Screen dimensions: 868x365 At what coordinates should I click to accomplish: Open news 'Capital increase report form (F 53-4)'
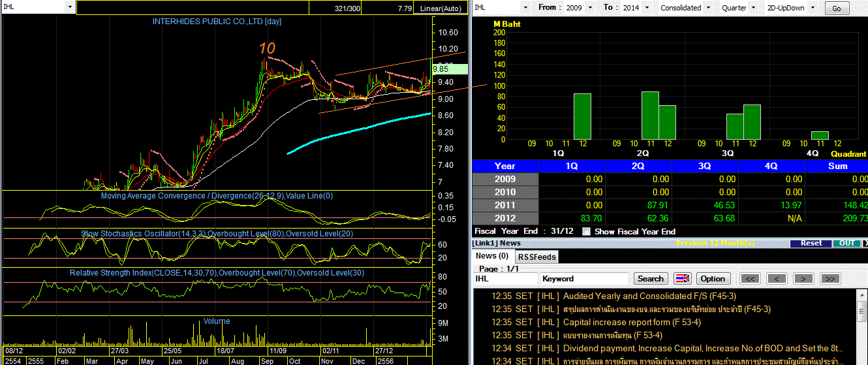coord(632,322)
